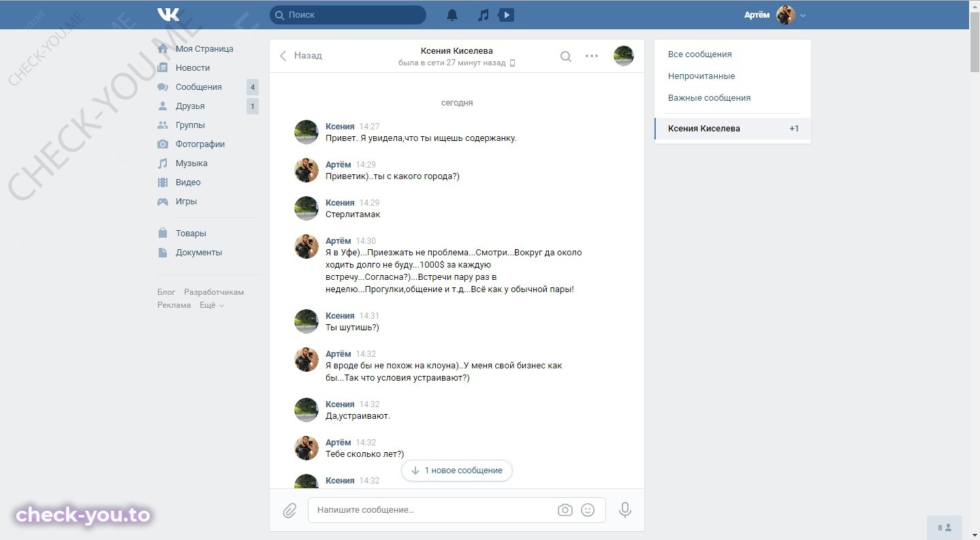Click Артём's profile avatar in the header

(x=786, y=15)
